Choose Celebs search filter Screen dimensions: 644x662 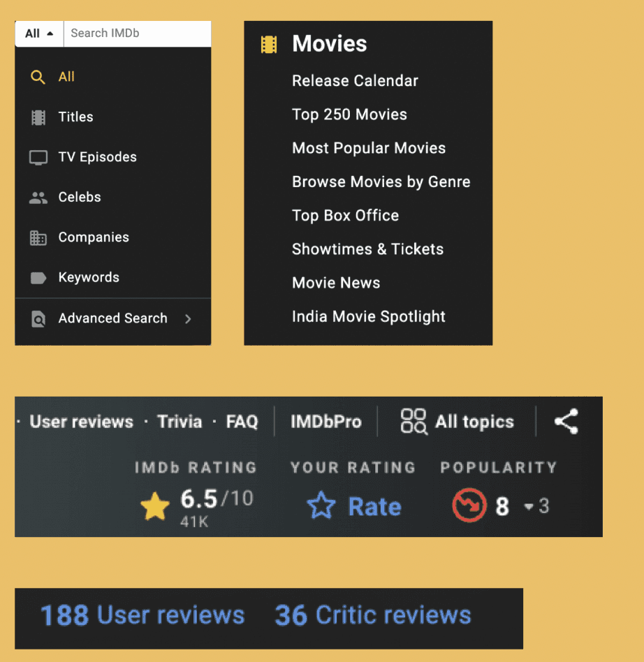[x=112, y=197]
